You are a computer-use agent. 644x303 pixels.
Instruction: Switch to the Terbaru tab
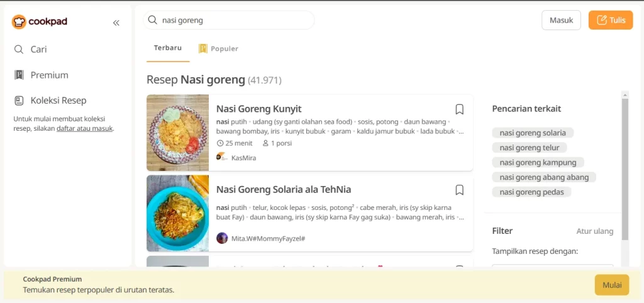click(x=168, y=48)
